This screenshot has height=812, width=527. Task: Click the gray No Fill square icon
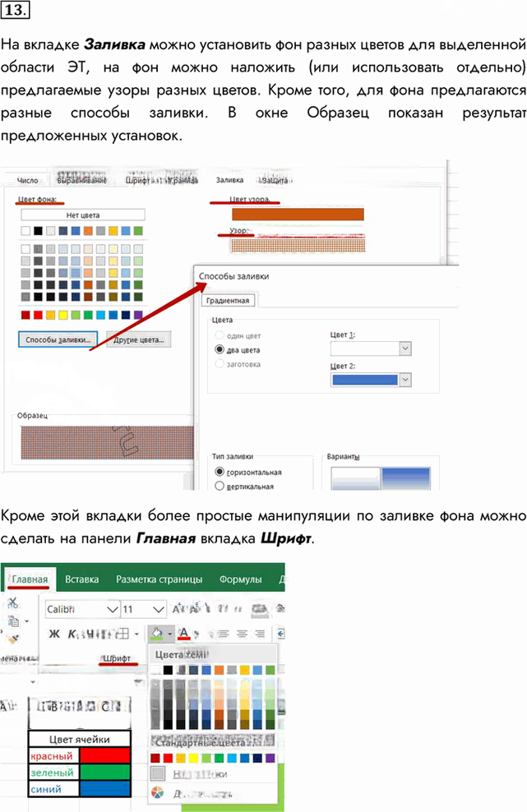(158, 774)
